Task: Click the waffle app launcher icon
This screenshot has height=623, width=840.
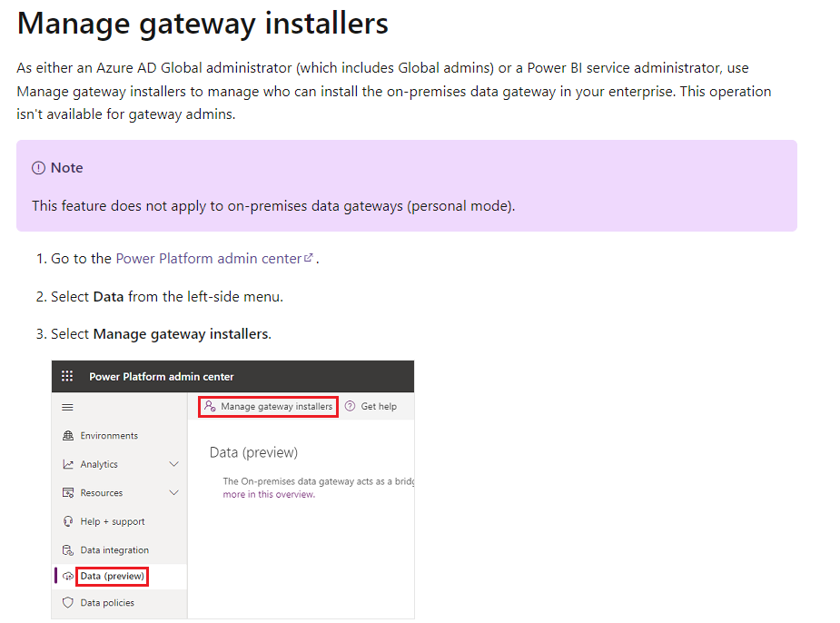Action: pos(66,376)
